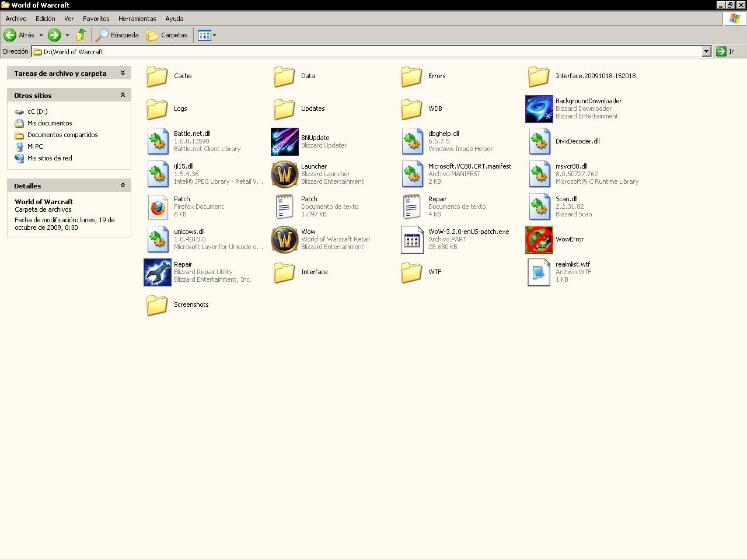Open the Ayuda menu
The height and width of the screenshot is (560, 747).
click(174, 19)
